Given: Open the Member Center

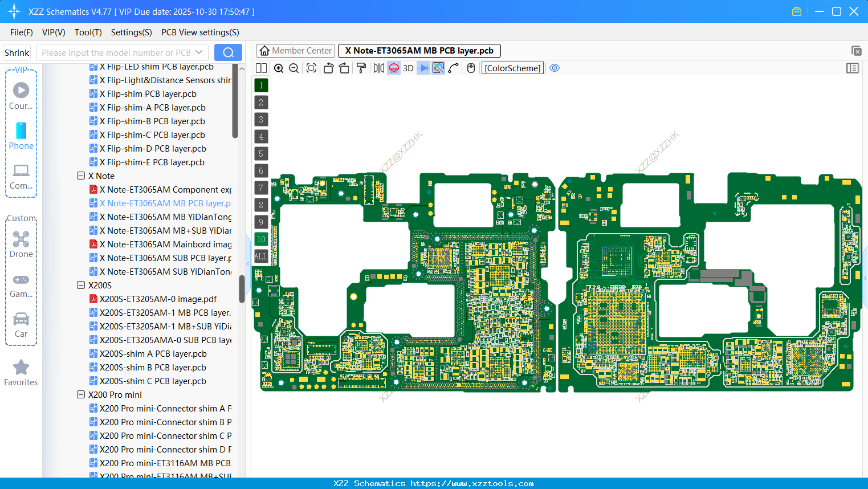Looking at the screenshot, I should click(x=295, y=50).
